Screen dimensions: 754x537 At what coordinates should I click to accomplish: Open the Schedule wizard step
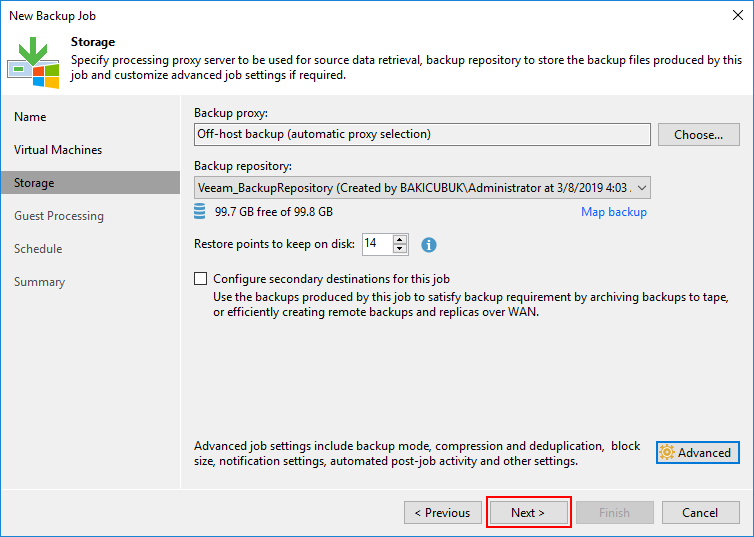[38, 249]
